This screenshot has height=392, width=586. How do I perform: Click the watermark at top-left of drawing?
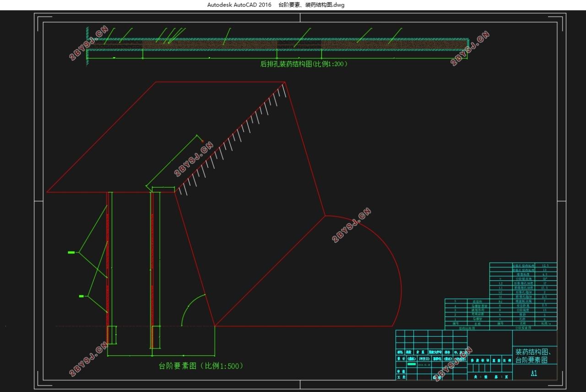88,43
